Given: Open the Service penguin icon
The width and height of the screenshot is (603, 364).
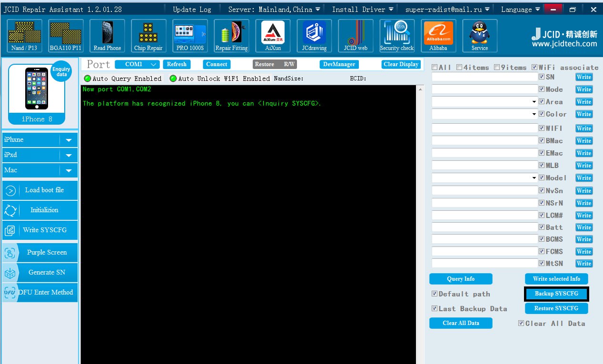Looking at the screenshot, I should (x=480, y=36).
